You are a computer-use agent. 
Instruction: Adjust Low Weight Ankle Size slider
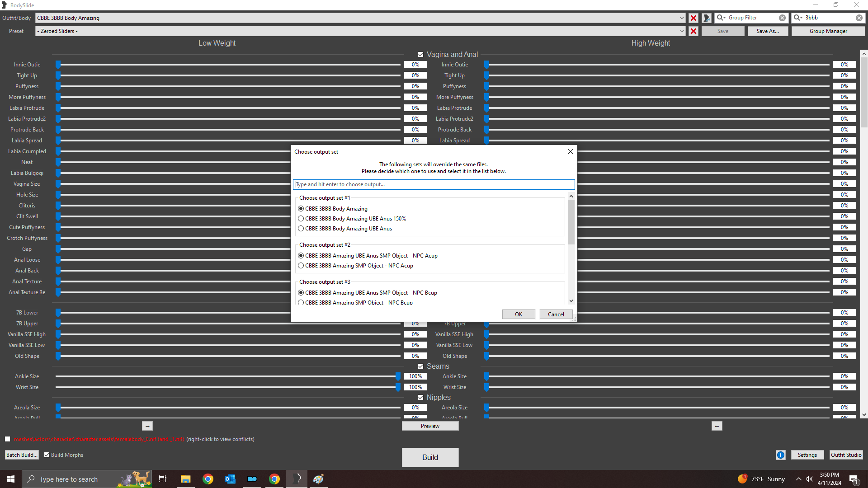pos(228,376)
